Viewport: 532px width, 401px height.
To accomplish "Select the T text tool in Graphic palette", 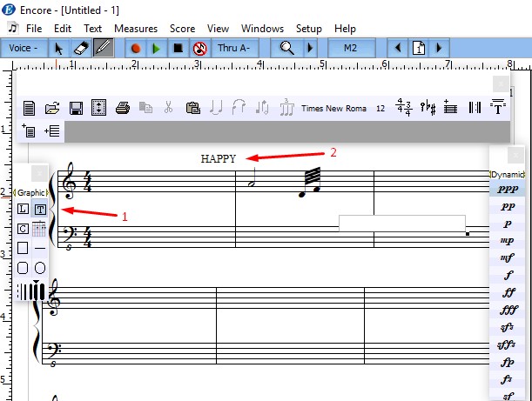I will (x=40, y=209).
